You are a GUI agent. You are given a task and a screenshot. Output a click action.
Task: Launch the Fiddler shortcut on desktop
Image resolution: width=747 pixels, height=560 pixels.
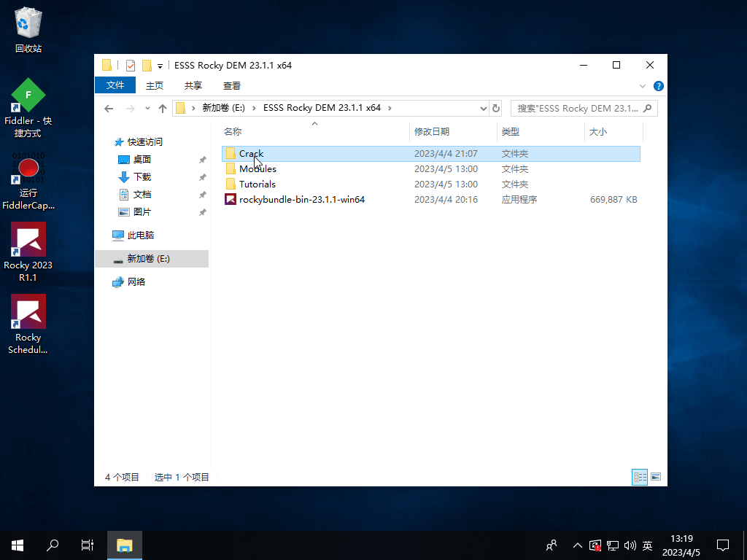tap(28, 108)
